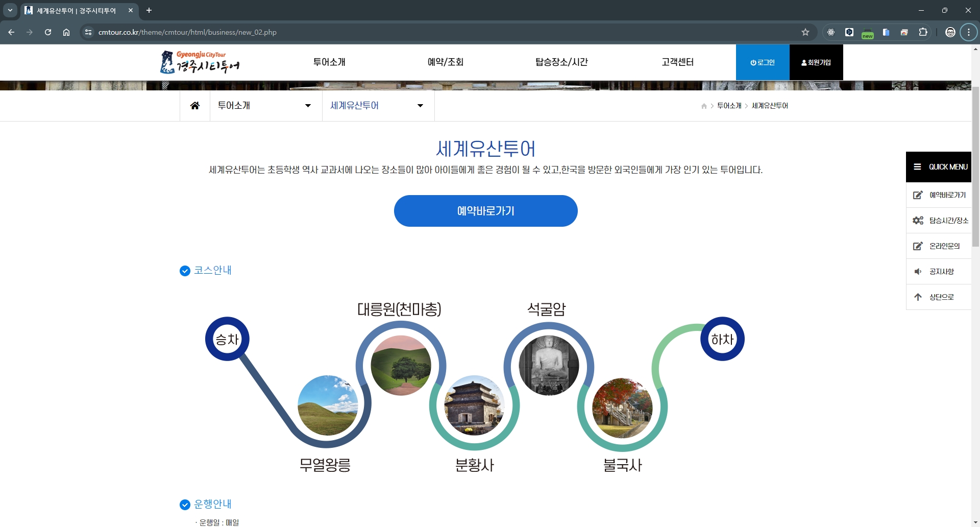This screenshot has height=527, width=980.
Task: Click the 로그인 login button
Action: coord(762,62)
